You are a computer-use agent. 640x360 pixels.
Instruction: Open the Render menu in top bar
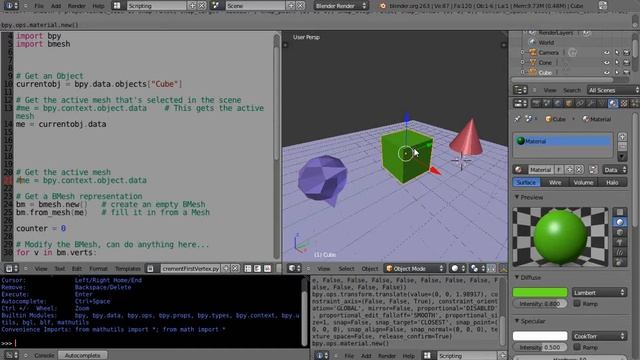coord(76,6)
